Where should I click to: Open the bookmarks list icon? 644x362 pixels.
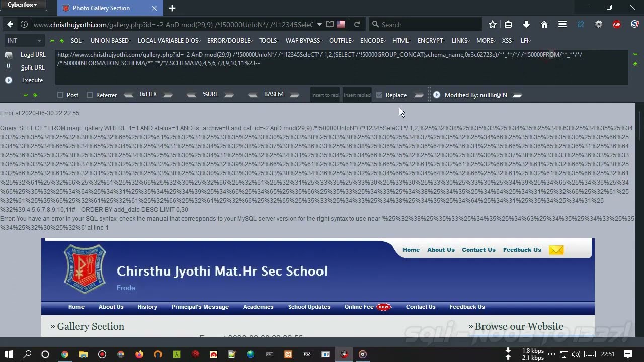click(x=508, y=24)
